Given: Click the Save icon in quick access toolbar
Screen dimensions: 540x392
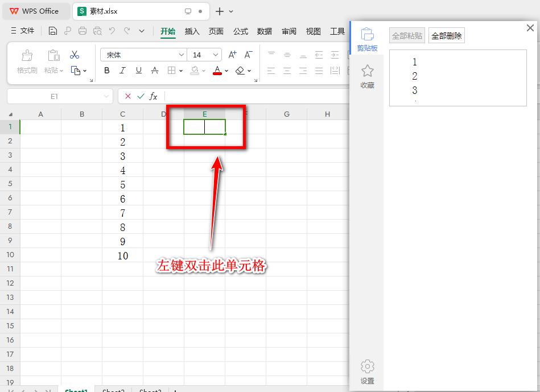Looking at the screenshot, I should point(53,31).
